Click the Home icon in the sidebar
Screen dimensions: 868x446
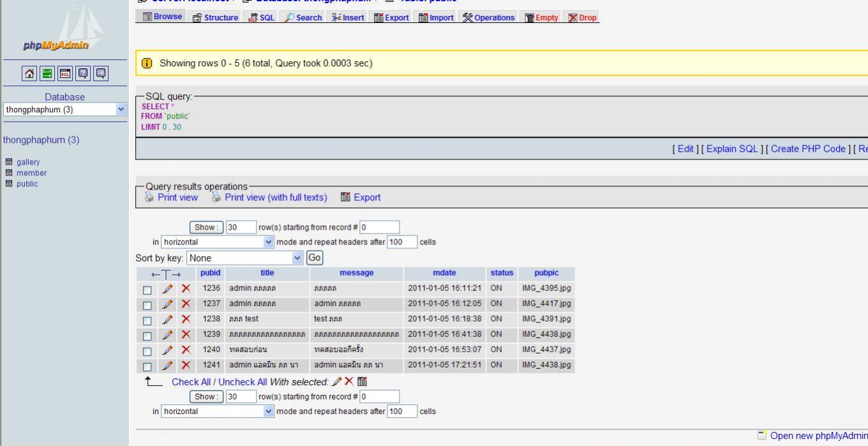(x=29, y=73)
